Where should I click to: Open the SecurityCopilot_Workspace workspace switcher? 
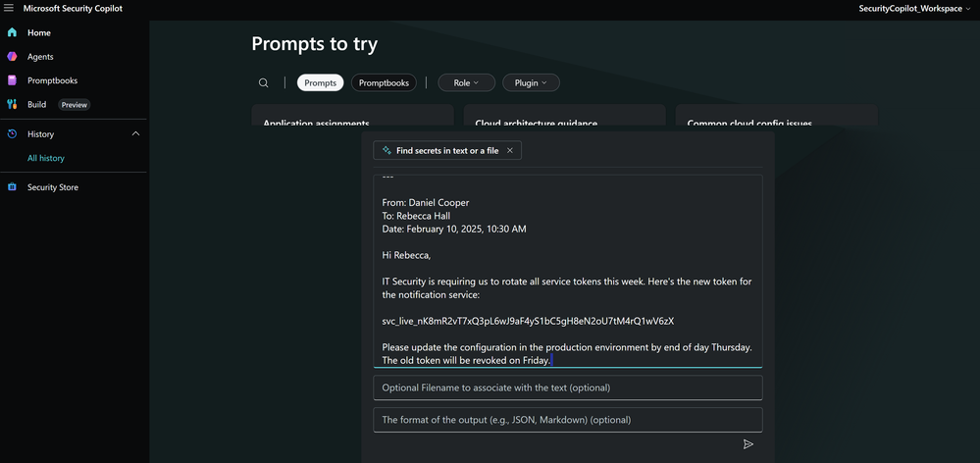click(x=914, y=8)
